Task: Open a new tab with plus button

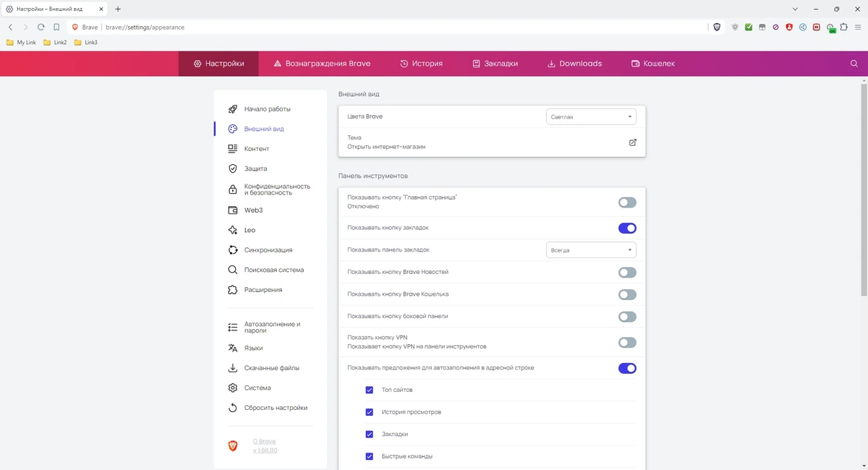Action: 118,9
